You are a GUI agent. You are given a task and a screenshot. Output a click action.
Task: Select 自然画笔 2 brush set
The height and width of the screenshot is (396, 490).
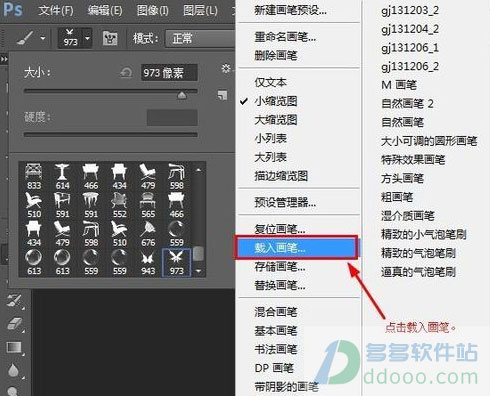(407, 104)
